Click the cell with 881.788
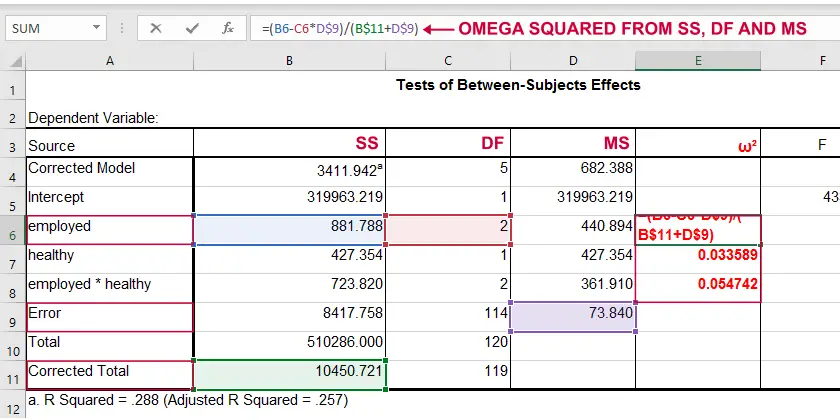 289,230
